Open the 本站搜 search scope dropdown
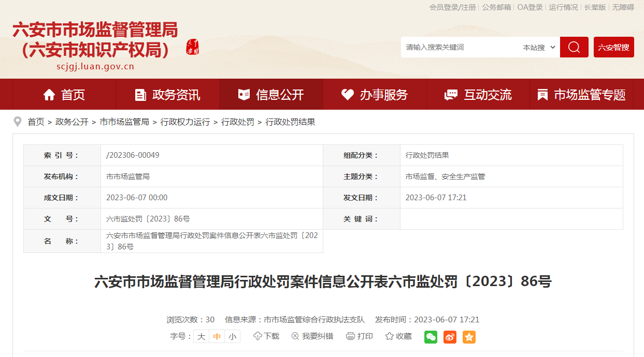 click(x=539, y=47)
